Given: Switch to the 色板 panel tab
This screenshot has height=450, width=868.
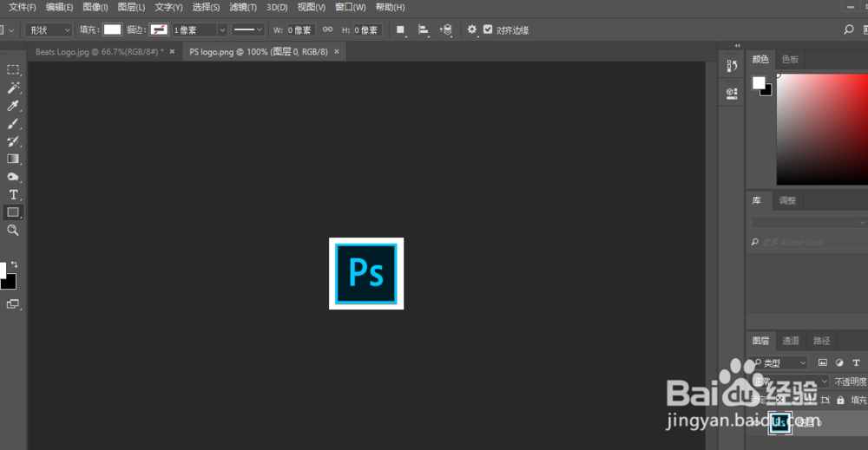Looking at the screenshot, I should [x=790, y=59].
